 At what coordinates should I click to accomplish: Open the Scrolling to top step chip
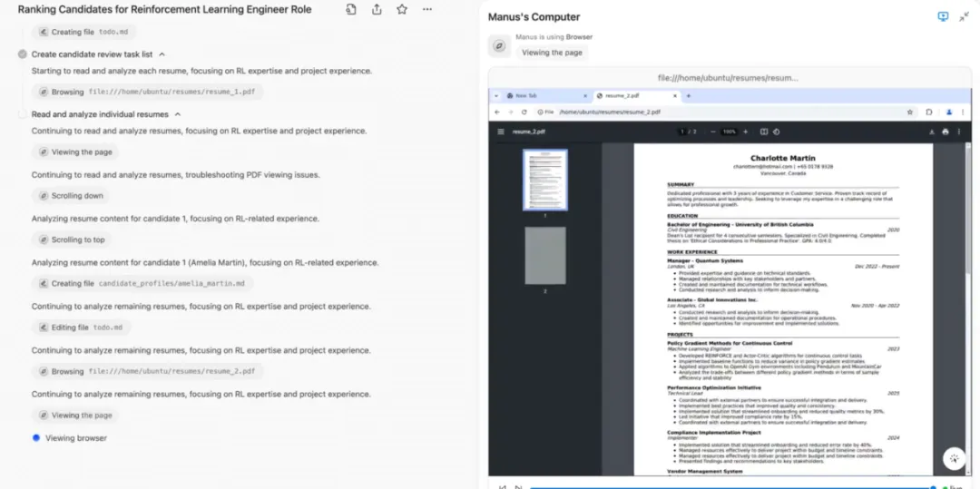coord(72,240)
